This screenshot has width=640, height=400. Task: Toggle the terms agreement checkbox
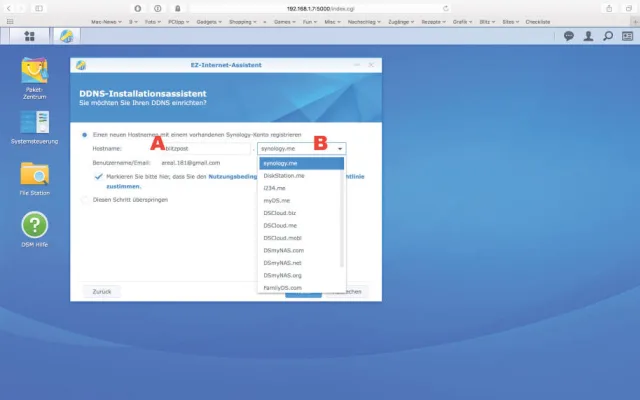click(98, 177)
